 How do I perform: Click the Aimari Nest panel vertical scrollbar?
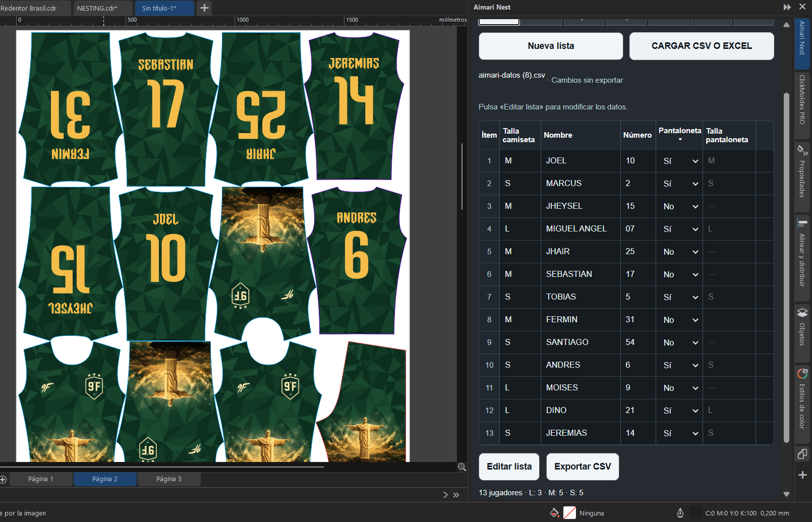786,267
